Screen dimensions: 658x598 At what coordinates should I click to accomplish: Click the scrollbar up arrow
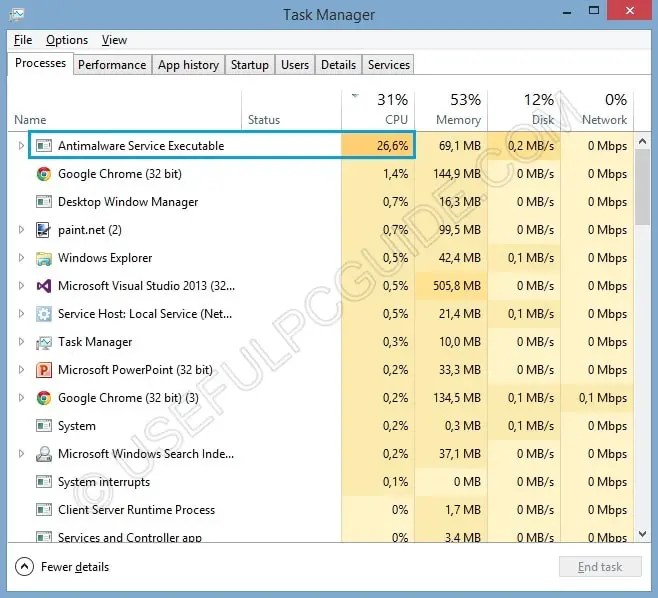[642, 141]
